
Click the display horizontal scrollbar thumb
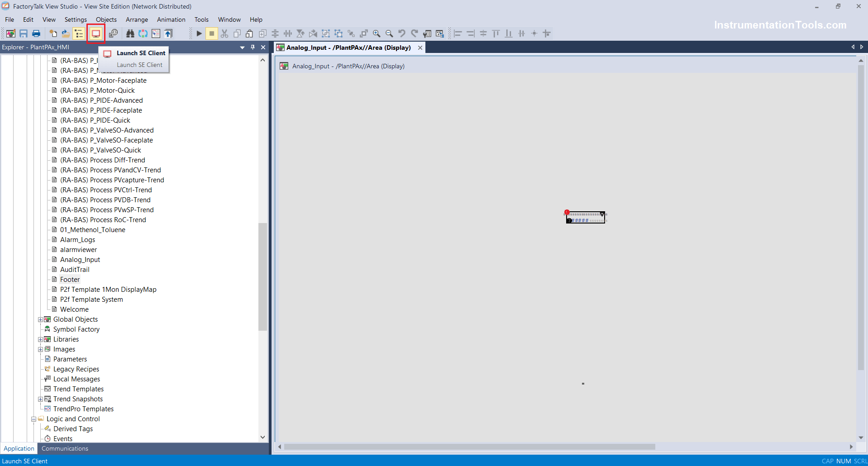[x=469, y=447]
